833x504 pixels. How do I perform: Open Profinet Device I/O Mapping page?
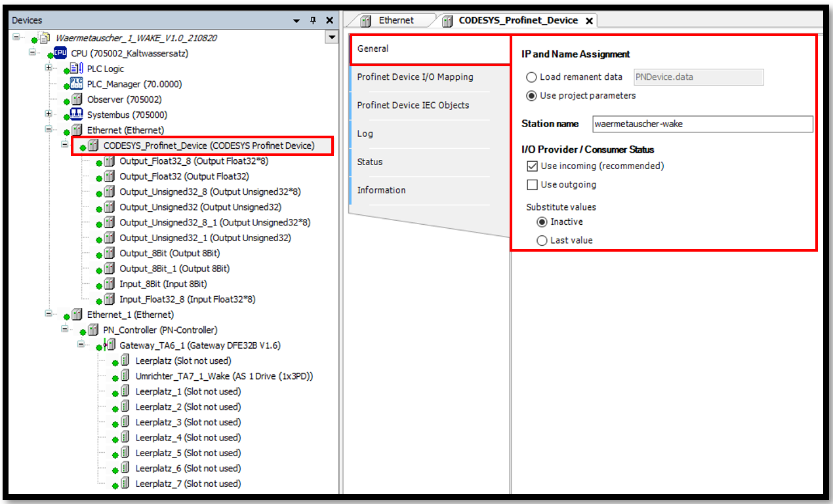coord(415,77)
